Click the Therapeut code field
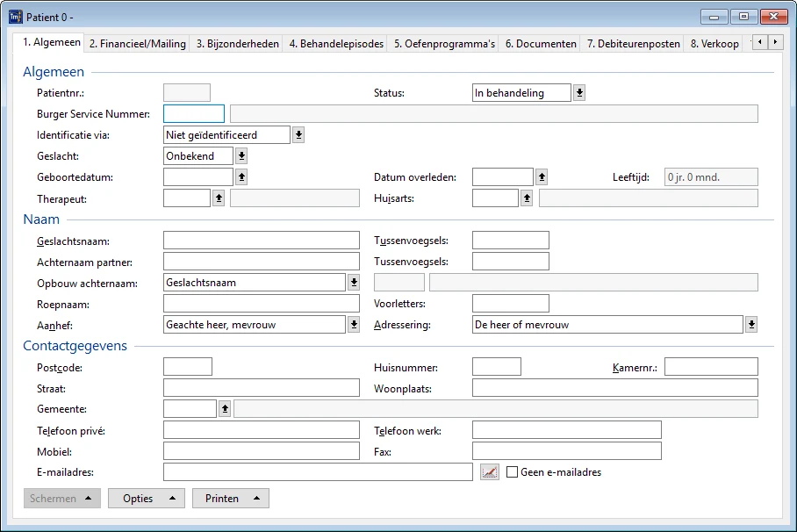797x532 pixels. point(187,198)
